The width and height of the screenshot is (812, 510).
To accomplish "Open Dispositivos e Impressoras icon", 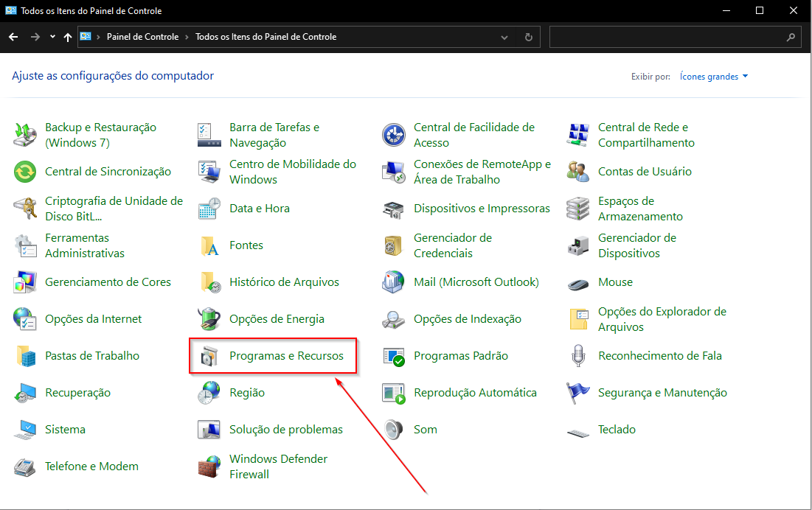I will pos(394,209).
